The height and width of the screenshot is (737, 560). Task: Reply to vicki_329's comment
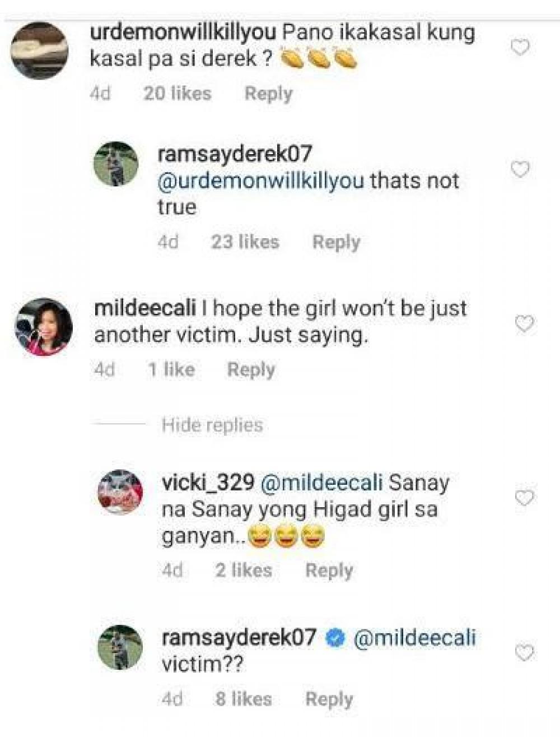329,571
